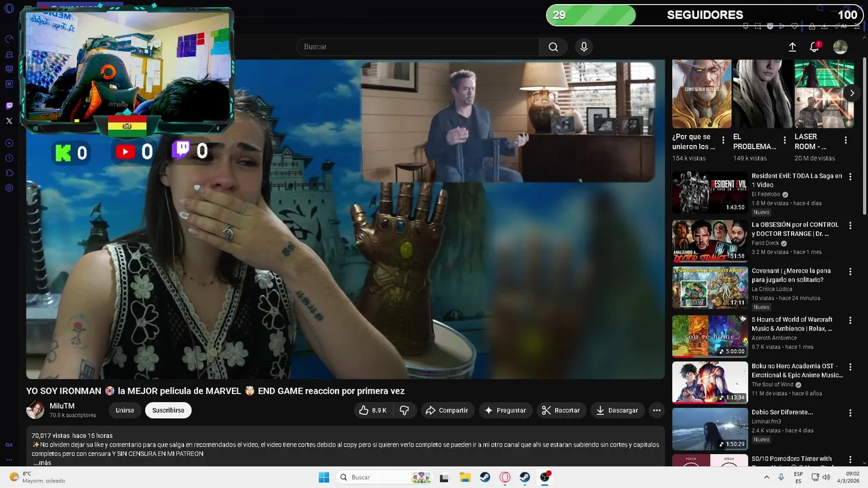Open options for 'LASER ROOM' short

coord(846,140)
